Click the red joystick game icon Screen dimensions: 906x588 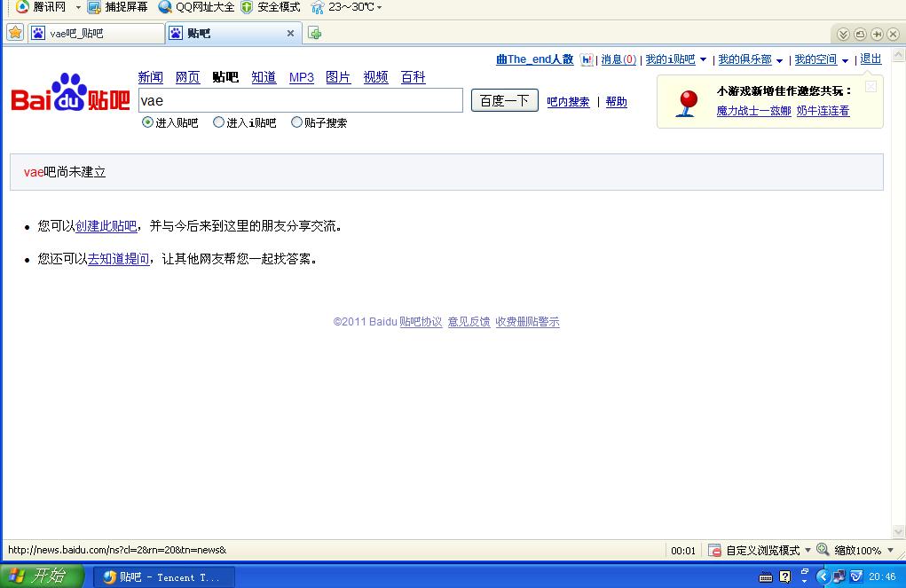coord(687,104)
